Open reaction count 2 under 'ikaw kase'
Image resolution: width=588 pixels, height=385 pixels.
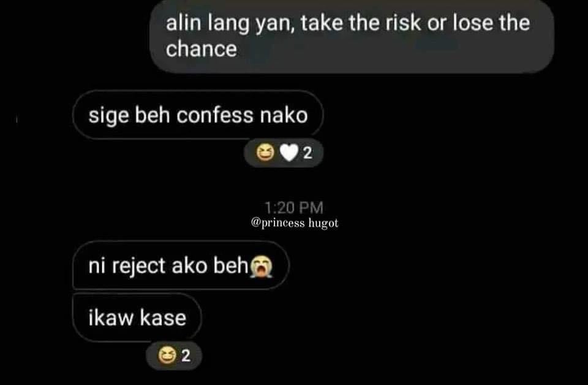click(186, 356)
